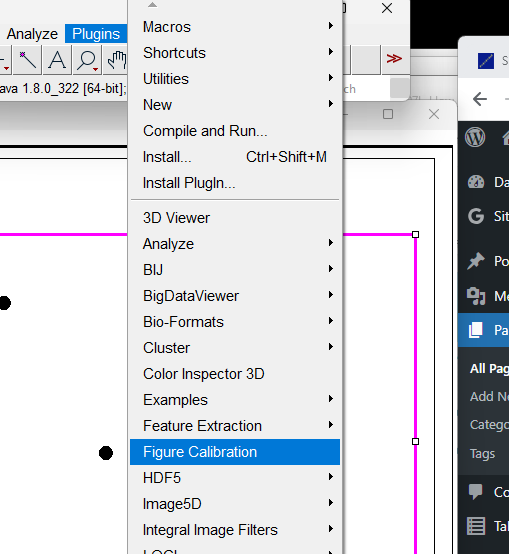The height and width of the screenshot is (554, 509).
Task: Open the Media icon in sidebar
Action: pos(476,296)
